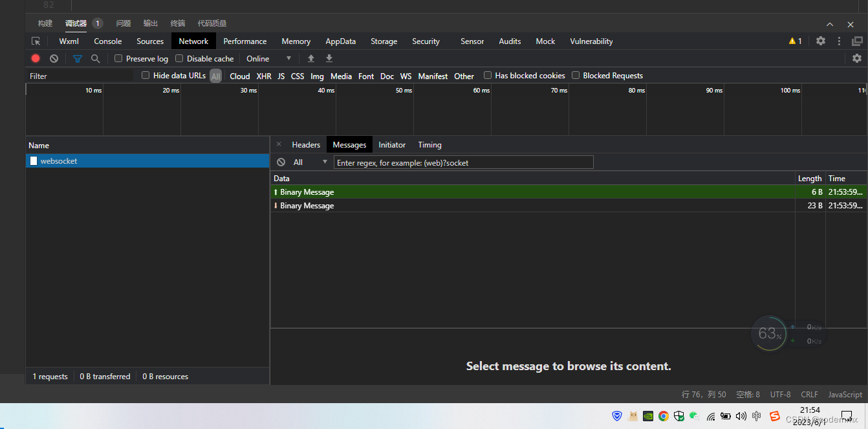Open the Network settings gear
This screenshot has width=868, height=429.
pyautogui.click(x=857, y=58)
